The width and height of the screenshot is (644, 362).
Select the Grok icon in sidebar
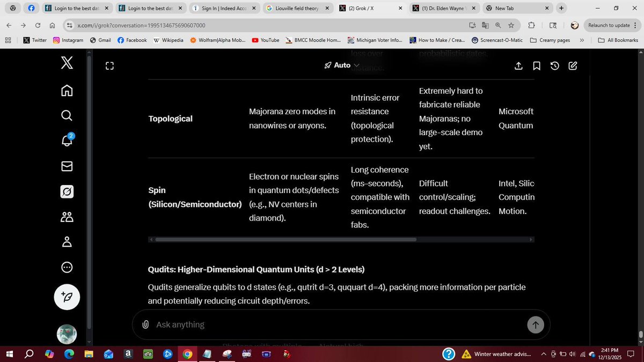click(x=67, y=191)
